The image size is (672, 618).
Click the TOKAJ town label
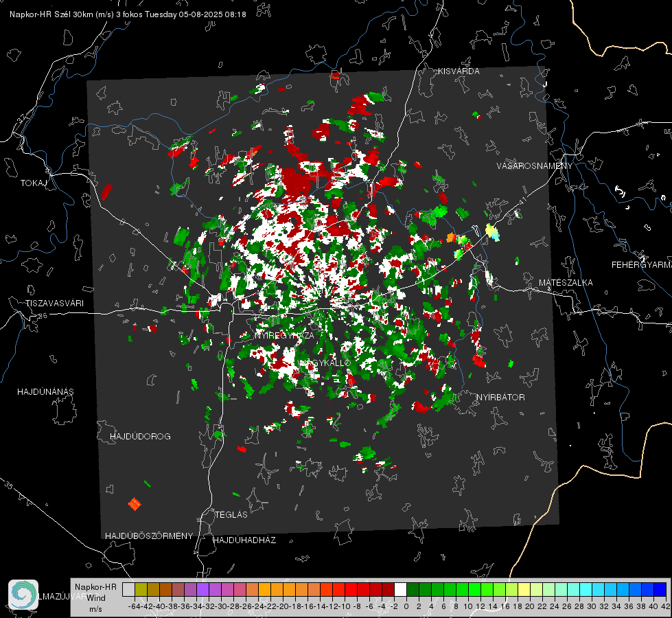(34, 183)
